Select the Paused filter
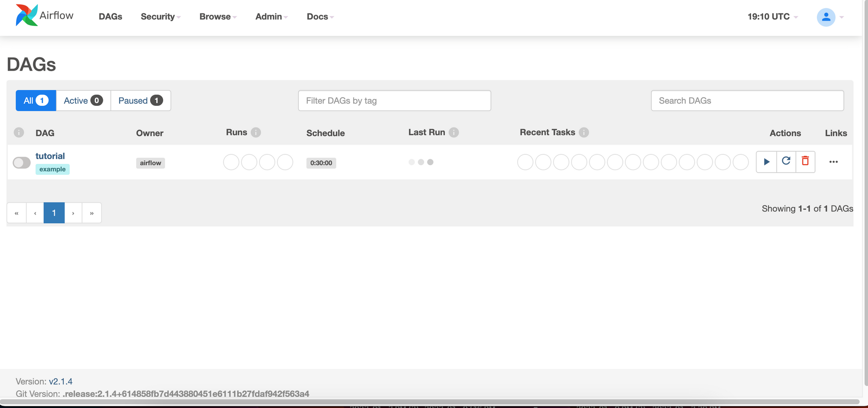868x408 pixels. tap(140, 100)
